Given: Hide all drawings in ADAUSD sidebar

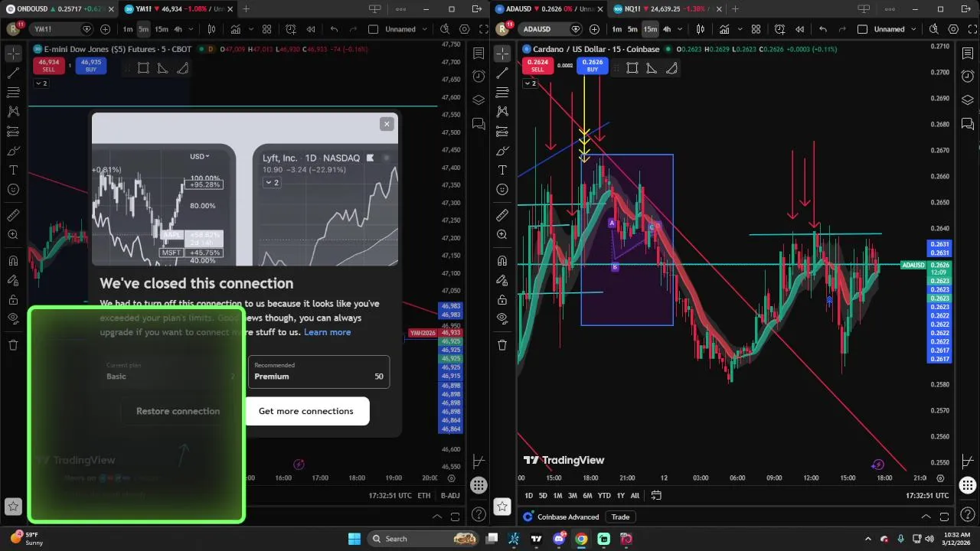Looking at the screenshot, I should tap(502, 318).
